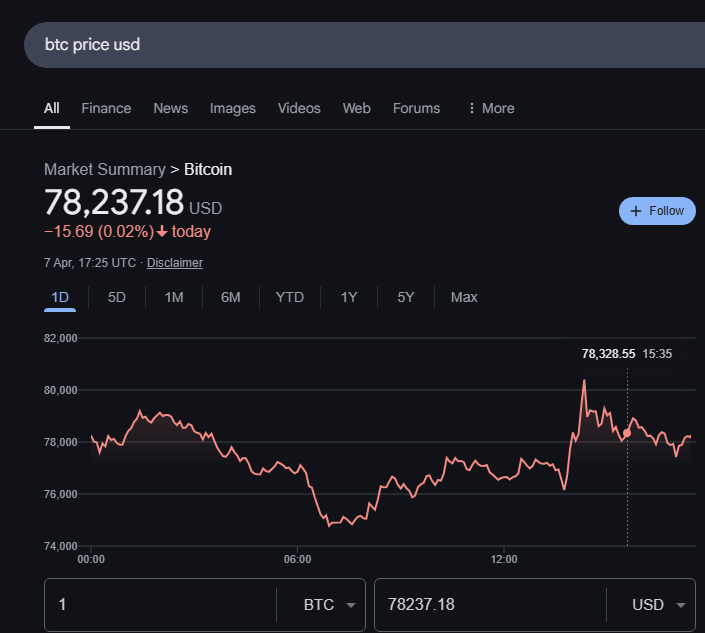Show the 1Y price chart
The width and height of the screenshot is (705, 633).
tap(349, 297)
